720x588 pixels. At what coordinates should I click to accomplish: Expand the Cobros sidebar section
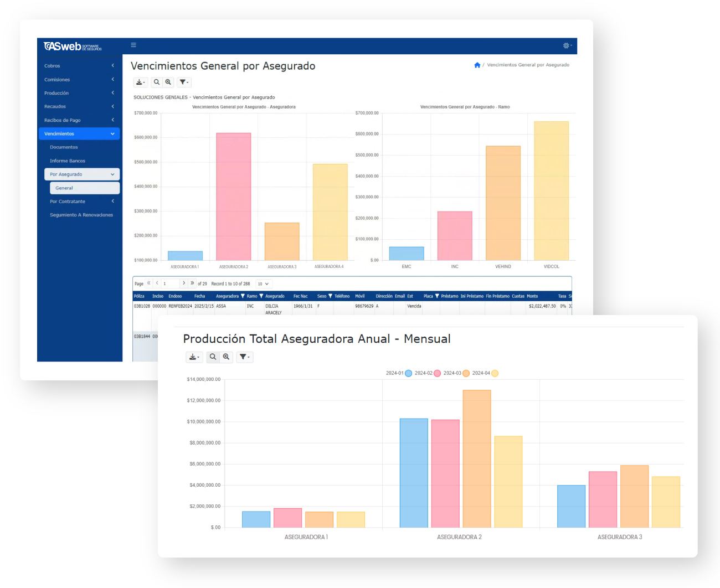pos(79,66)
